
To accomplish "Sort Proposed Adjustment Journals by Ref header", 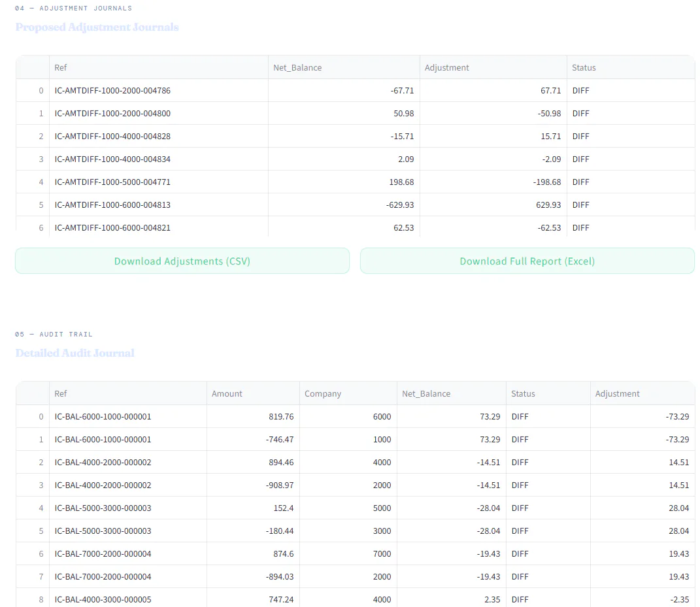I will [x=158, y=67].
